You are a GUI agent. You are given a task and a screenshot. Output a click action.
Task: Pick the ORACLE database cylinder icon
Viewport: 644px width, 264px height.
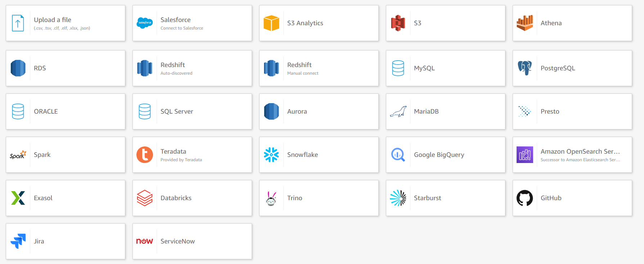18,111
